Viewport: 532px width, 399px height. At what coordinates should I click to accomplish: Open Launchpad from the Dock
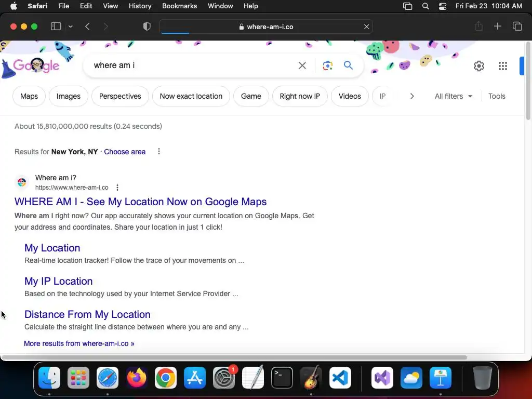[x=78, y=378]
